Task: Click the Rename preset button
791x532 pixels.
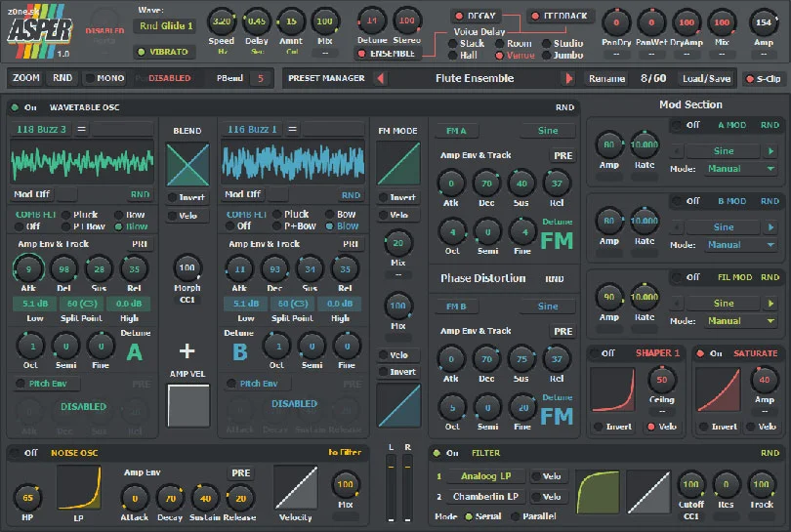Action: [x=605, y=78]
